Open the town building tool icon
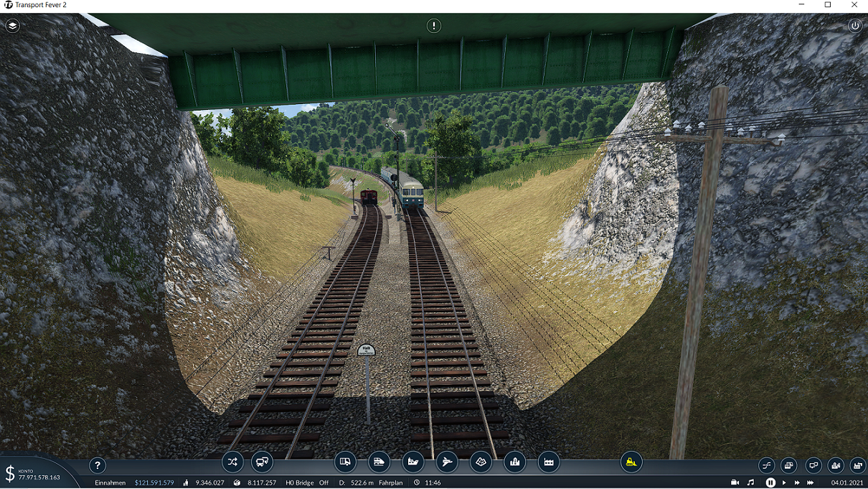 [514, 462]
